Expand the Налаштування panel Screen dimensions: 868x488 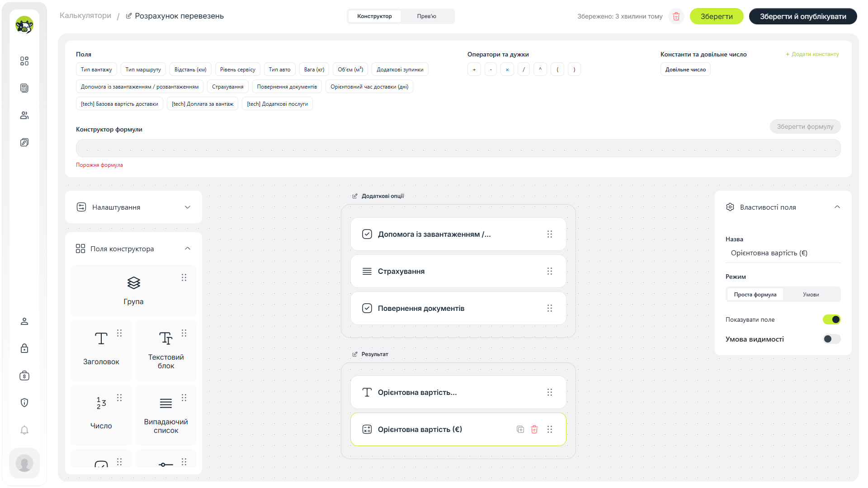[133, 207]
